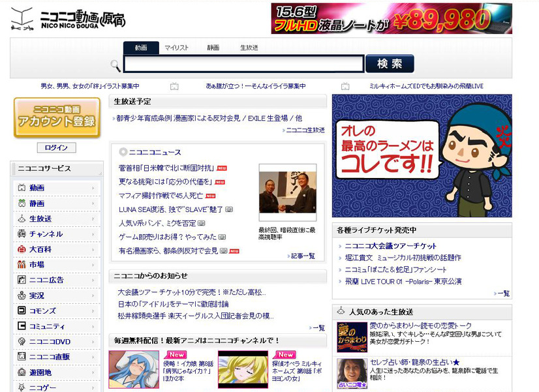
Task: Click the アカウント登録 account registration button
Action: [57, 118]
